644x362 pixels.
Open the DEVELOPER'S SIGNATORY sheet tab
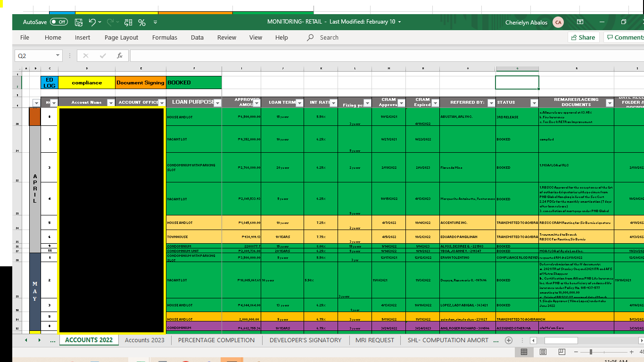[305, 340]
